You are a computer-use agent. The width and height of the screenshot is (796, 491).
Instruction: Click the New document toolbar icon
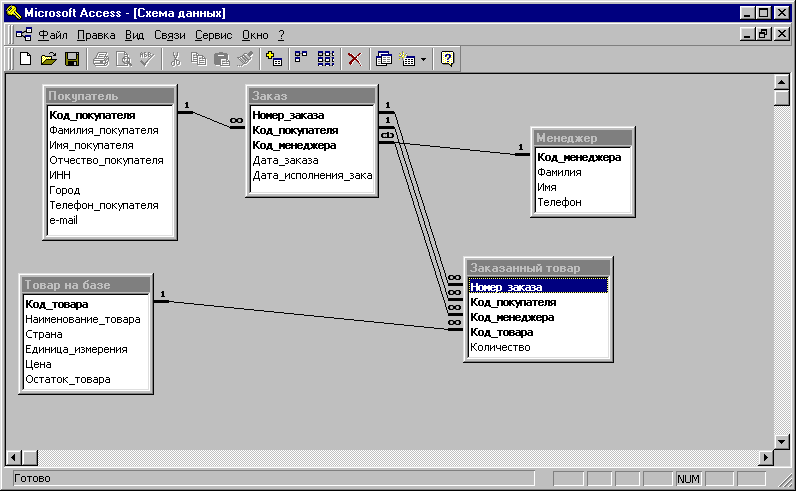click(25, 59)
